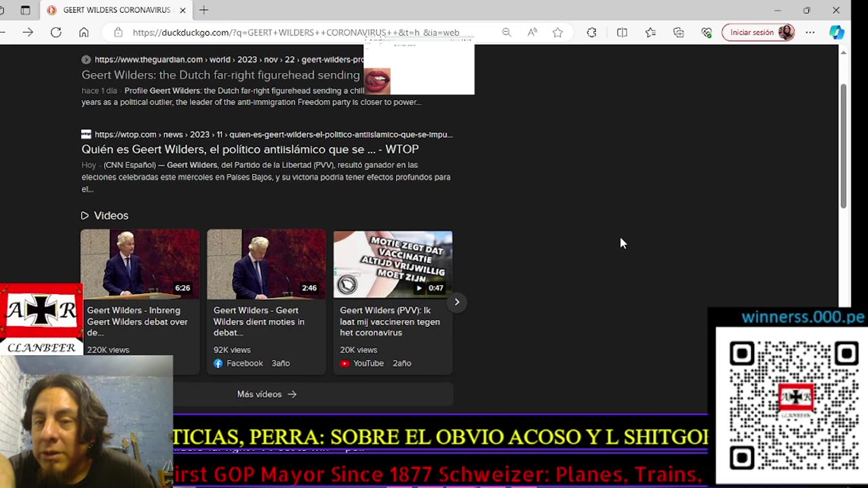This screenshot has height=488, width=868.
Task: View site information lock icon
Action: point(118,33)
